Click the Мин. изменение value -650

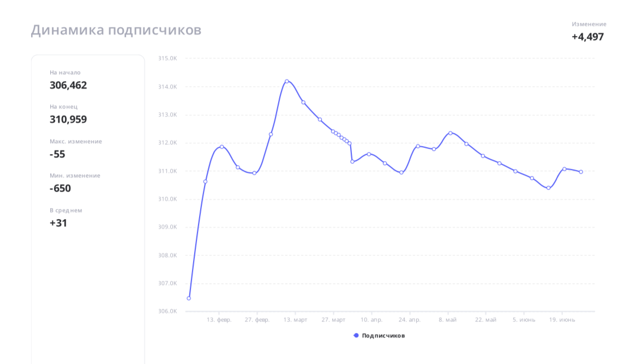(60, 189)
